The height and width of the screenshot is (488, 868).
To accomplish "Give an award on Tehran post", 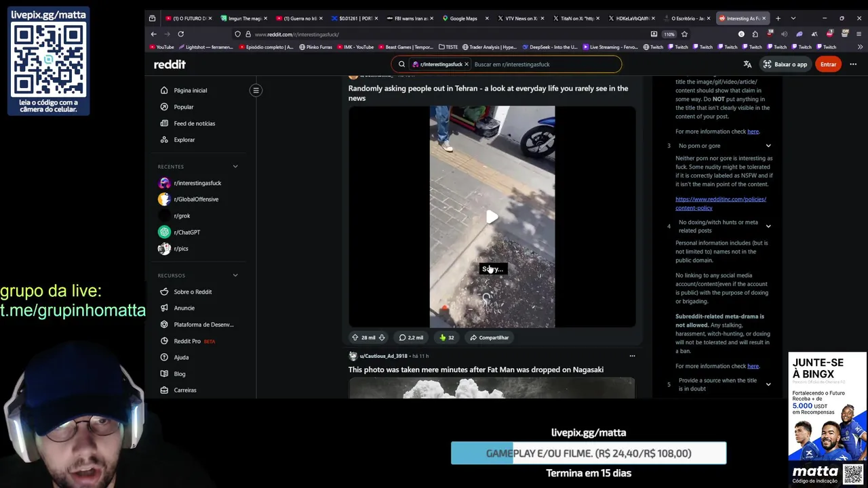I will pyautogui.click(x=446, y=338).
